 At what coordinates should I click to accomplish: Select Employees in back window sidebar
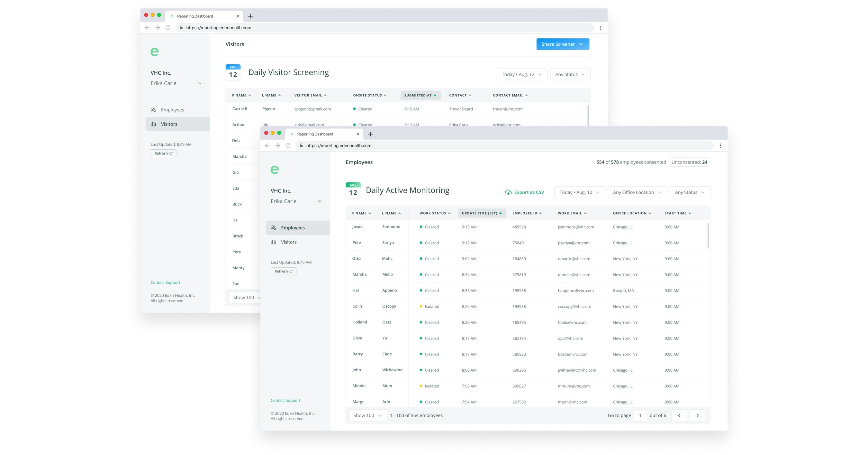(x=172, y=110)
